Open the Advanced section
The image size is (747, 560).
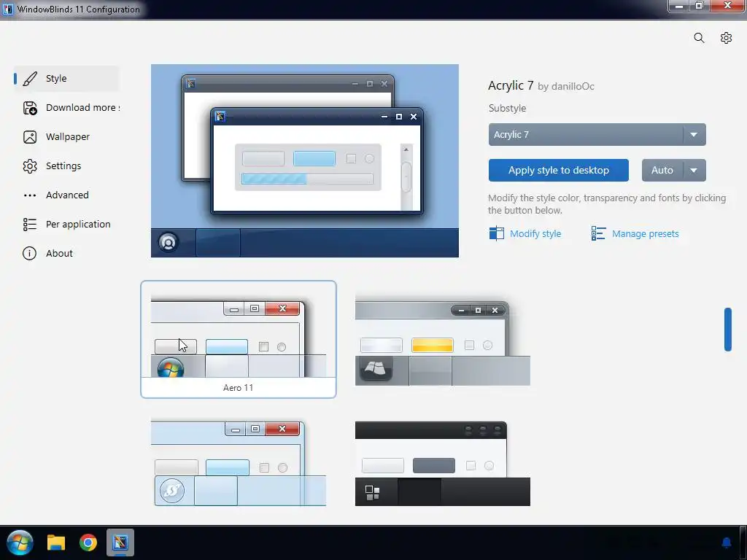66,195
